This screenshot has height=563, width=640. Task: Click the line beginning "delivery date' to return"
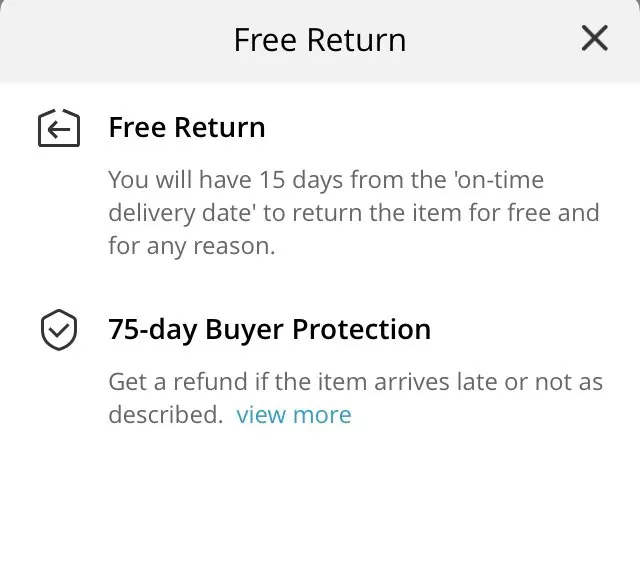coord(353,213)
